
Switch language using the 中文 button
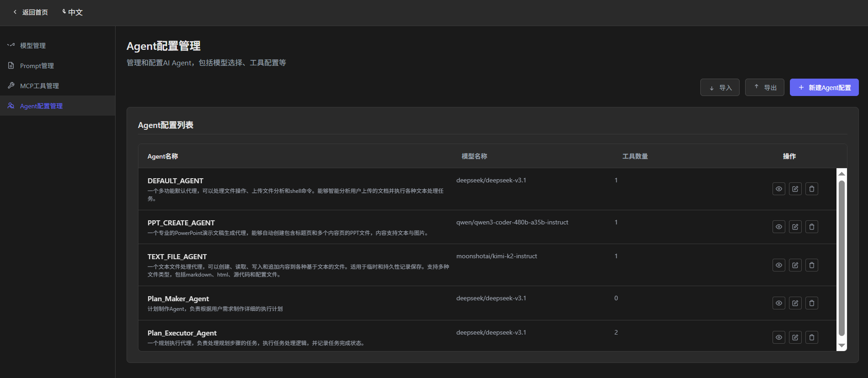point(73,12)
